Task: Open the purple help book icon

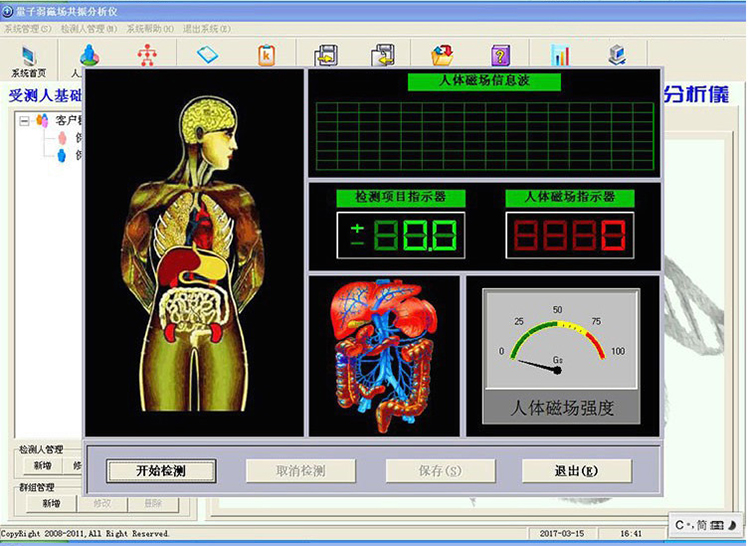Action: tap(500, 55)
